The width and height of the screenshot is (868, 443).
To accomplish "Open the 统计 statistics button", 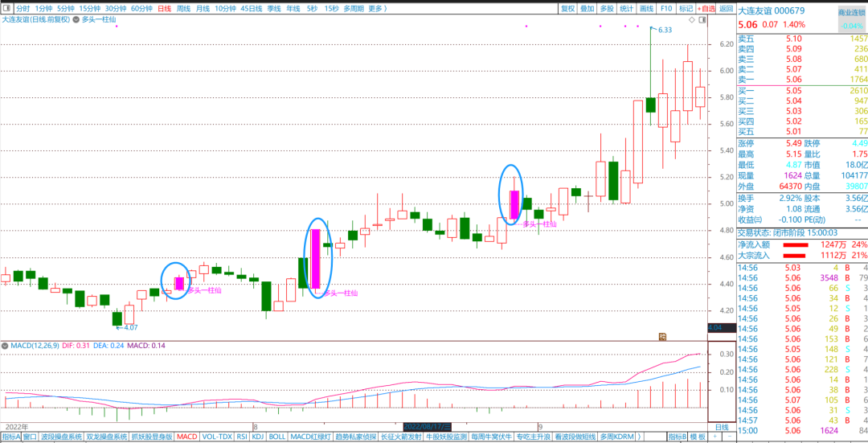I will click(x=626, y=8).
